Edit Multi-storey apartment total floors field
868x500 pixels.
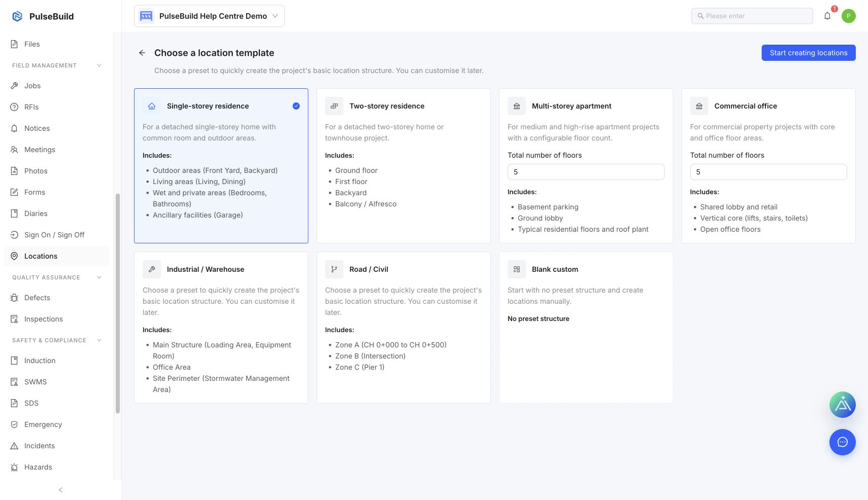[x=586, y=172]
